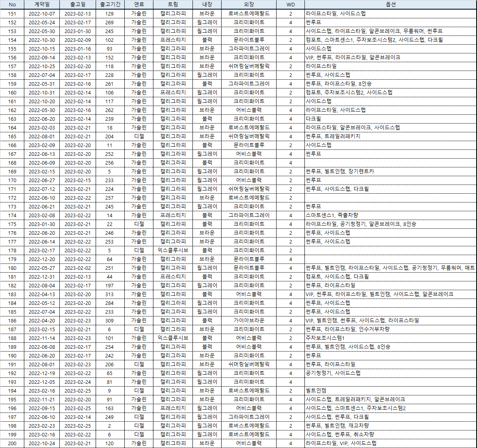The height and width of the screenshot is (448, 477).
Task: Select the options cell '썬루프, 빌트인캠, 장기렌트카'
Action: pyautogui.click(x=391, y=172)
